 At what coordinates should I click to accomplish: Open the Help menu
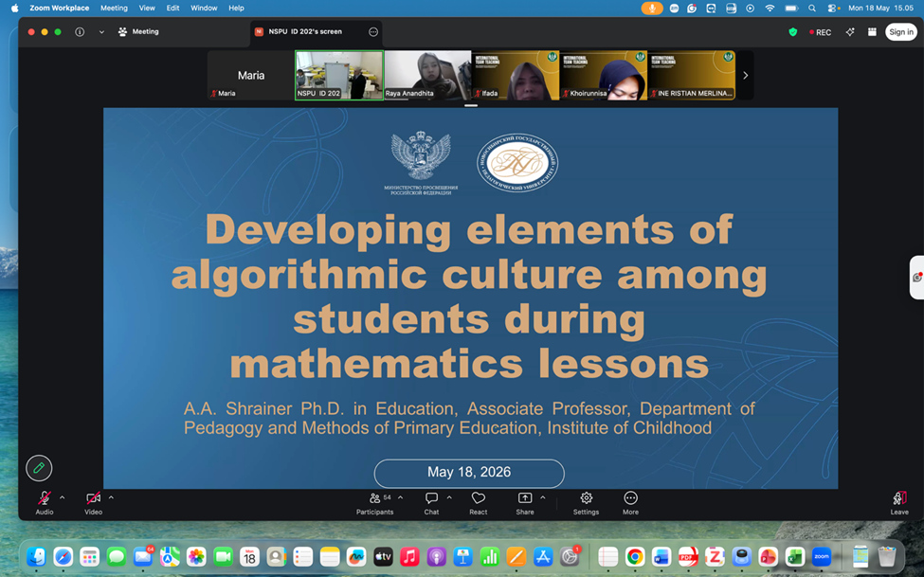[236, 9]
